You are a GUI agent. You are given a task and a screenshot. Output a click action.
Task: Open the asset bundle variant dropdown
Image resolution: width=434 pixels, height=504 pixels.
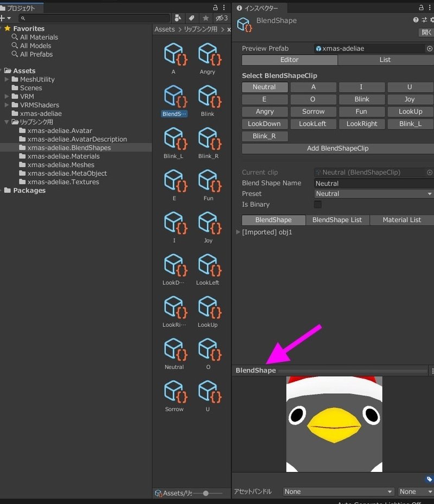pyautogui.click(x=416, y=492)
